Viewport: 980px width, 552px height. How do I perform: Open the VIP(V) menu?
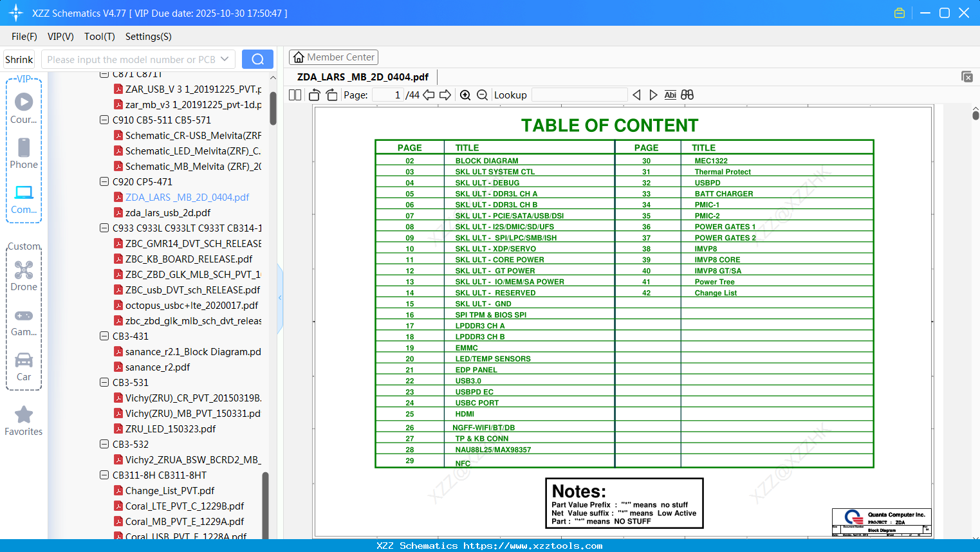(x=60, y=37)
